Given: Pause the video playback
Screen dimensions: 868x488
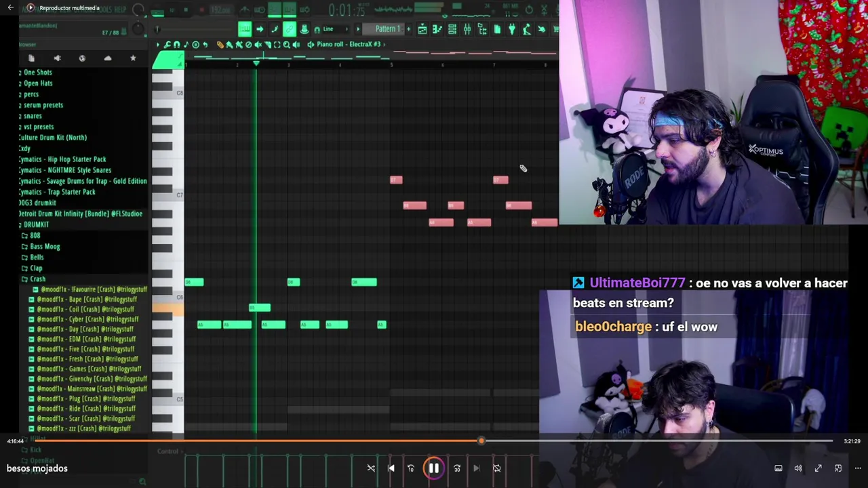Looking at the screenshot, I should point(433,468).
